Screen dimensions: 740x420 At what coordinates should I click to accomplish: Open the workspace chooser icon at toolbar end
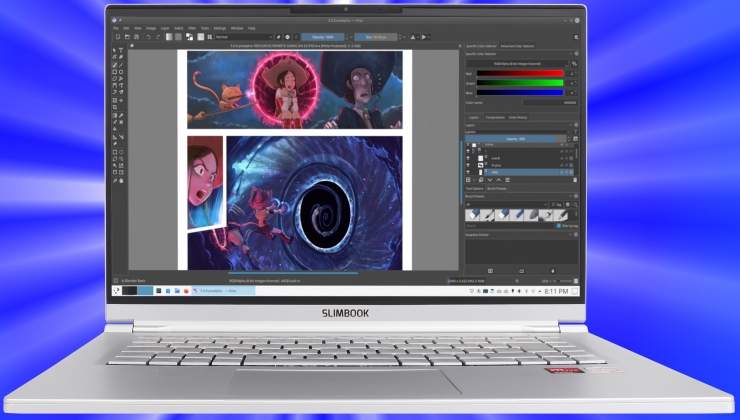(x=576, y=37)
